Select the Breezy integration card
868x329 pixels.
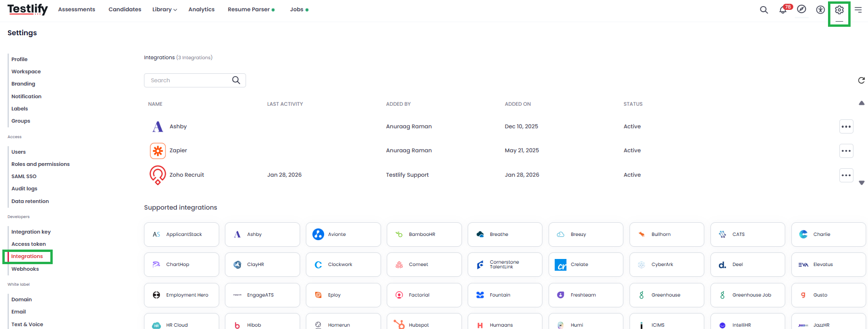(586, 235)
